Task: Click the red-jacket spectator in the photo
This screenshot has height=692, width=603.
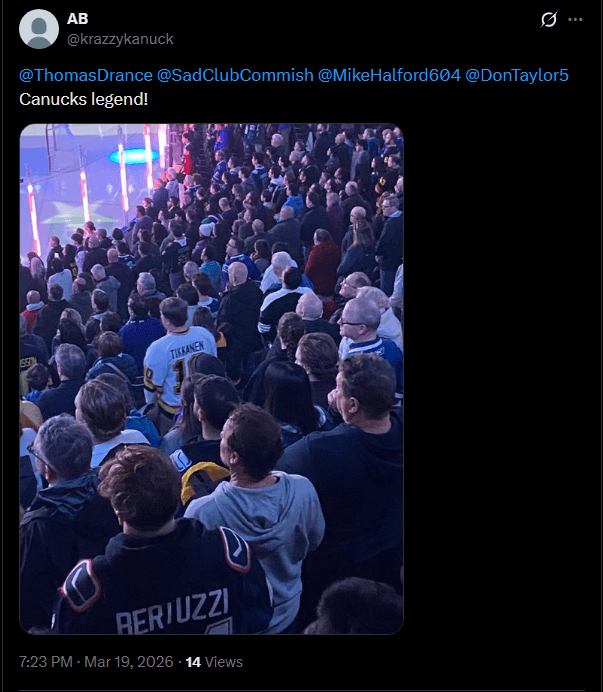Action: pyautogui.click(x=323, y=267)
